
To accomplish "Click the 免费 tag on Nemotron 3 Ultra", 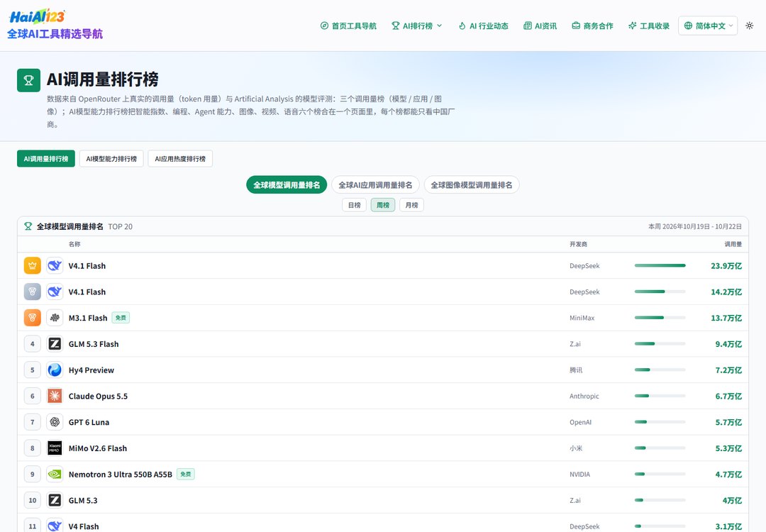I will [x=186, y=474].
